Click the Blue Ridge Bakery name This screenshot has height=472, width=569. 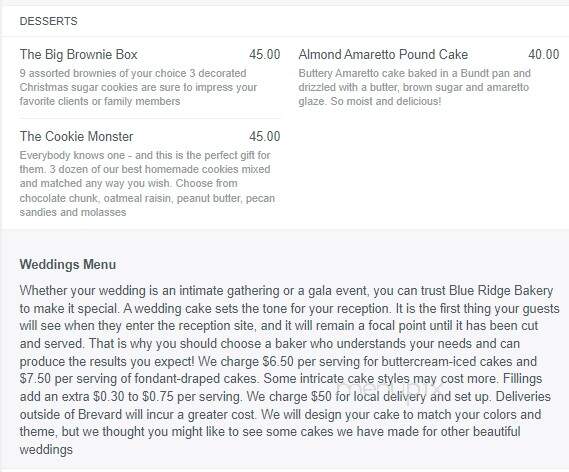(x=501, y=291)
